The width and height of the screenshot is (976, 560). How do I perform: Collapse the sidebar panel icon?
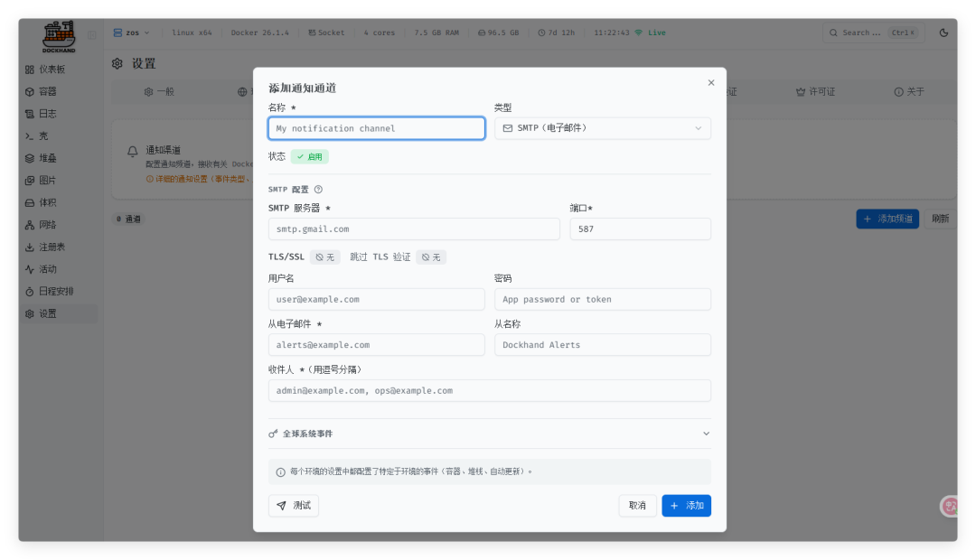click(x=91, y=35)
